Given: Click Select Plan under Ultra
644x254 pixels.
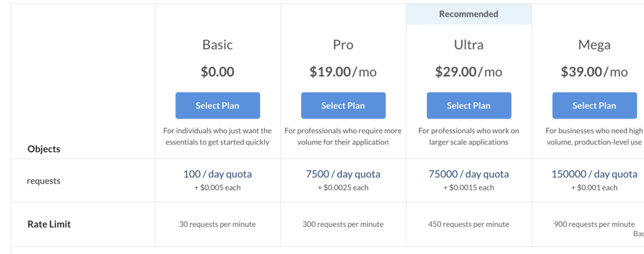Looking at the screenshot, I should 469,106.
